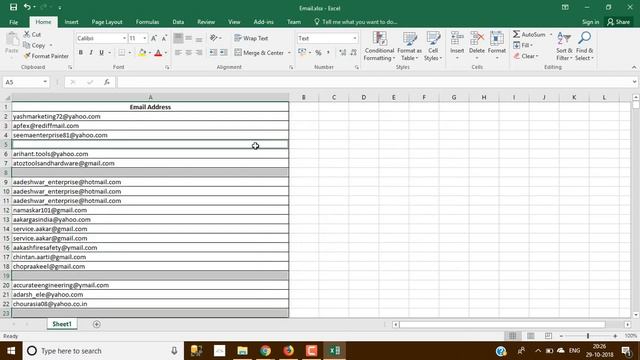Switch to the Review tab
The width and height of the screenshot is (640, 360).
[206, 22]
